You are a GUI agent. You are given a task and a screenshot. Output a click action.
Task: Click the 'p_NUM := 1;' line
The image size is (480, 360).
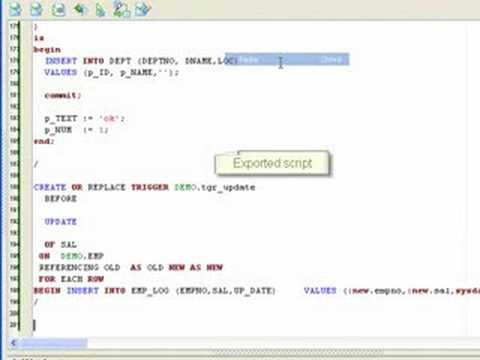[76, 130]
